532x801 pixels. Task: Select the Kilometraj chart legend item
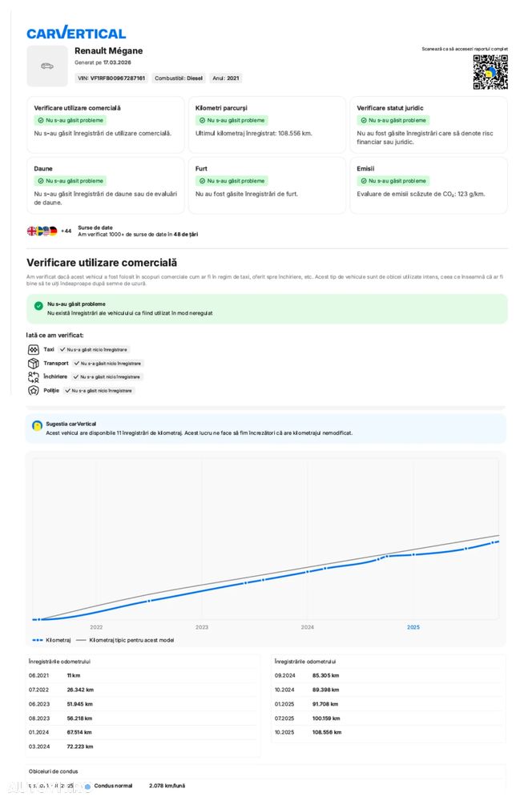click(52, 640)
